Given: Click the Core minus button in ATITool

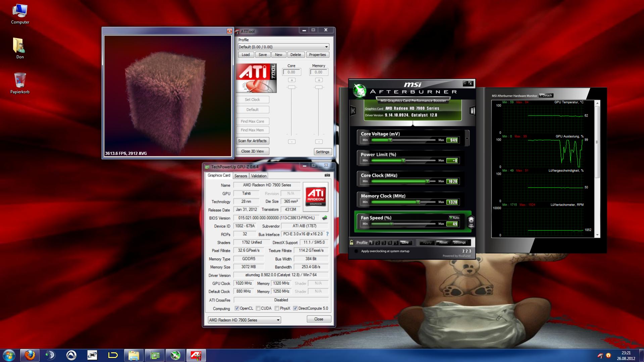Looking at the screenshot, I should 292,142.
